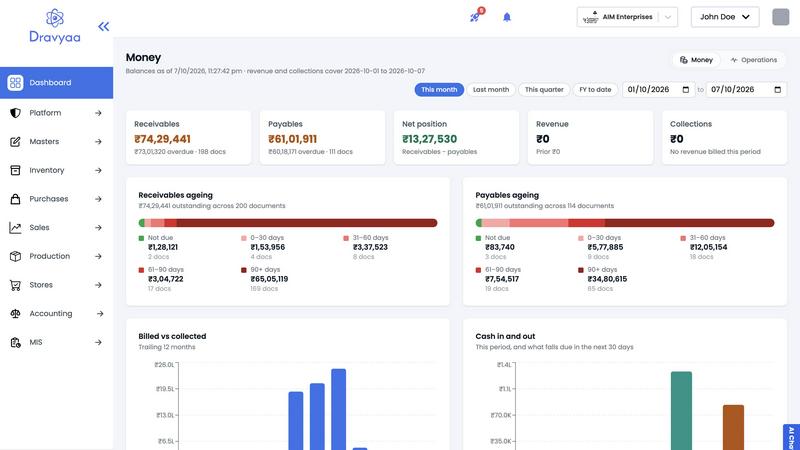Image resolution: width=800 pixels, height=450 pixels.
Task: Click receivables 90+ days value ₹65,05,119
Action: tap(269, 279)
